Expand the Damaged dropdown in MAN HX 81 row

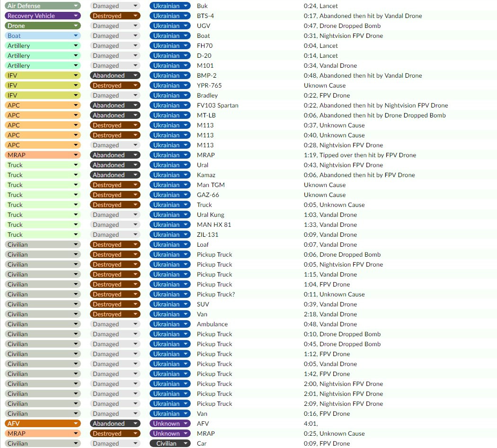pos(115,224)
